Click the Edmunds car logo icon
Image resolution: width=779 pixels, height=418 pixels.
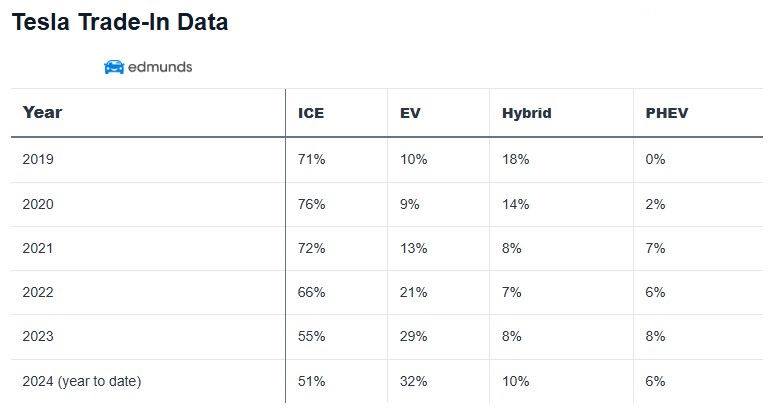pos(114,67)
